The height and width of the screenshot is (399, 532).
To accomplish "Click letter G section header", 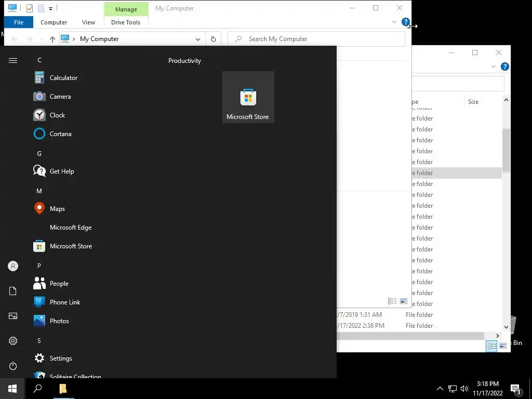I will (39, 154).
